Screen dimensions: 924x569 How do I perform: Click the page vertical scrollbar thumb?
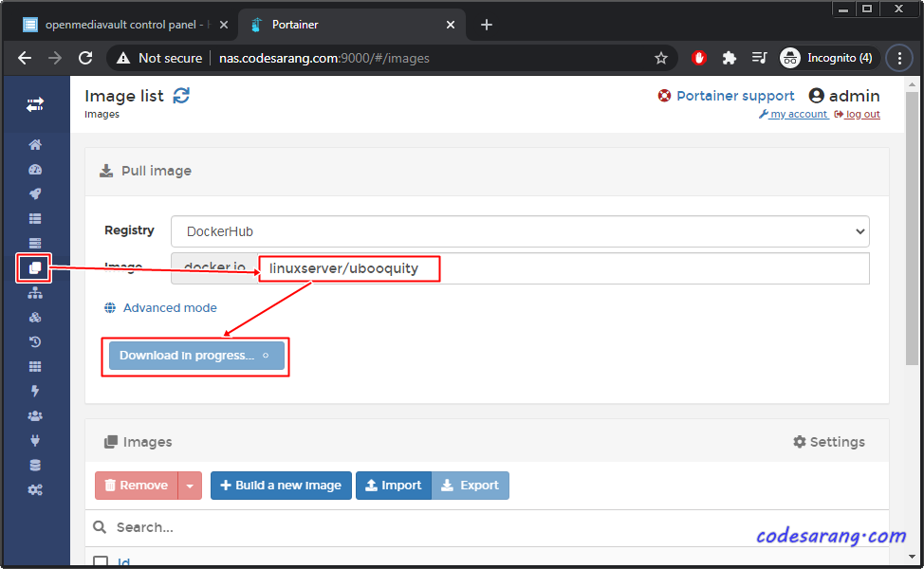point(912,228)
